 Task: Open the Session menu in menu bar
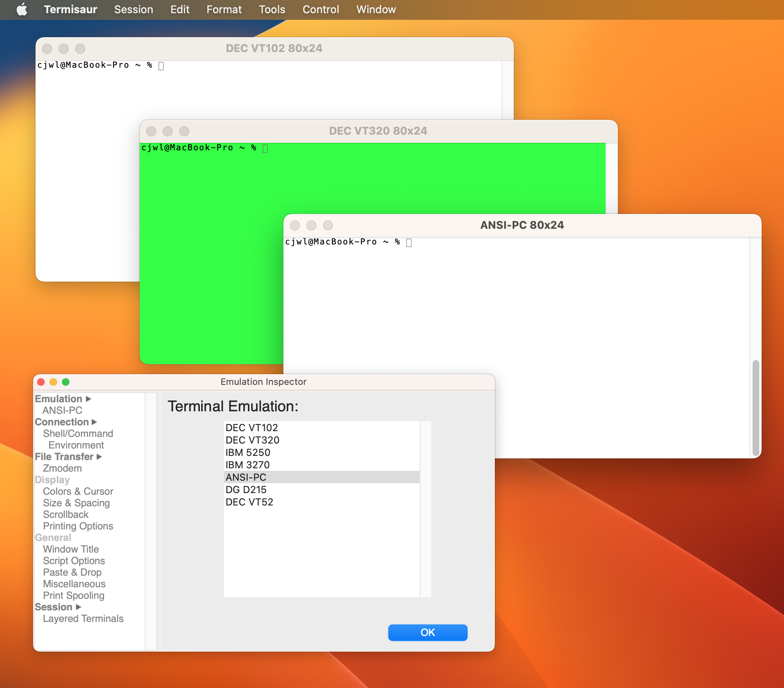(133, 9)
